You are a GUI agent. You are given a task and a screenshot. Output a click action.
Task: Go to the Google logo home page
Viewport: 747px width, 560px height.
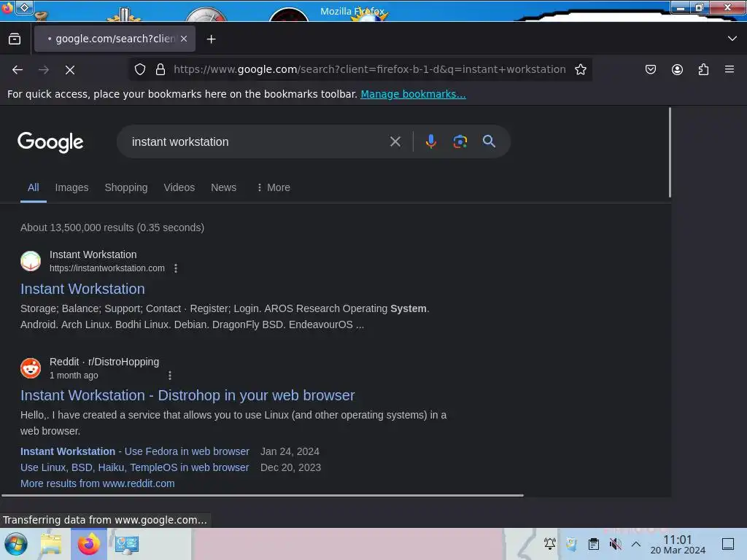[50, 142]
